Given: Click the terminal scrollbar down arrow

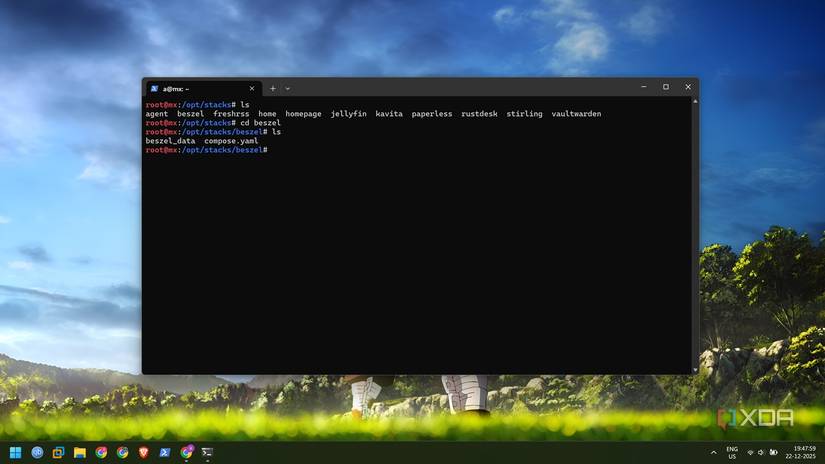Looking at the screenshot, I should (695, 370).
